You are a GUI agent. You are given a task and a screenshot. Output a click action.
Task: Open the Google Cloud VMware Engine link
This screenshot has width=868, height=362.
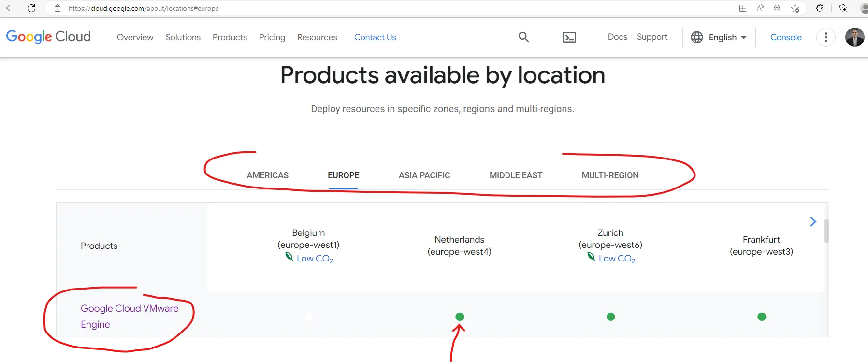tap(130, 316)
